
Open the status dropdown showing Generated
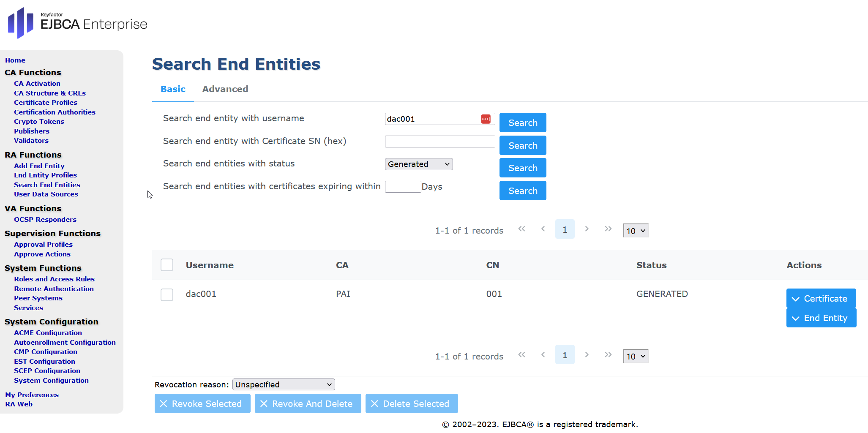418,164
